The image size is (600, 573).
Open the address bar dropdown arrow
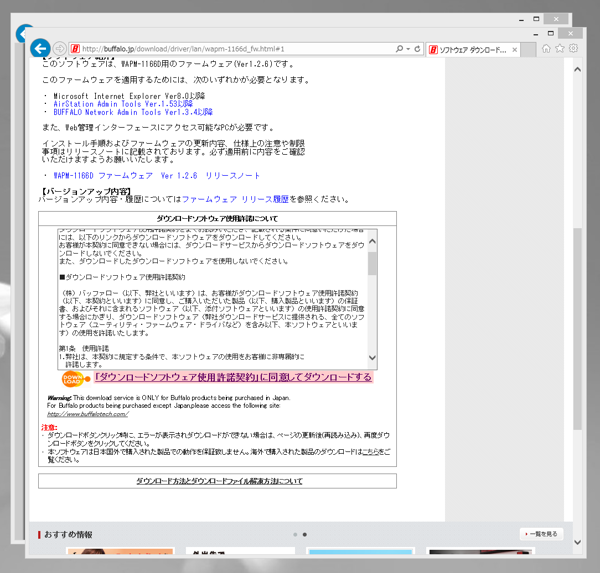[x=408, y=49]
